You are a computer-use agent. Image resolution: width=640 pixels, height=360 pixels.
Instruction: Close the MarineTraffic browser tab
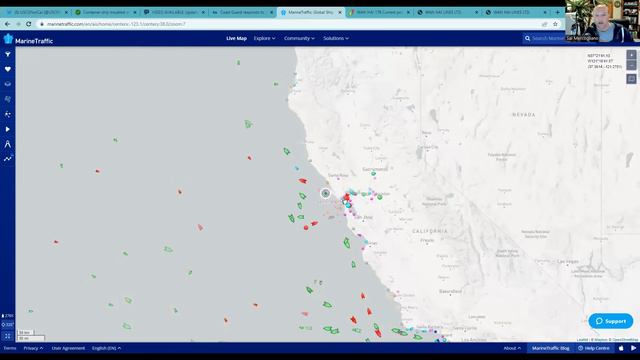[340, 12]
